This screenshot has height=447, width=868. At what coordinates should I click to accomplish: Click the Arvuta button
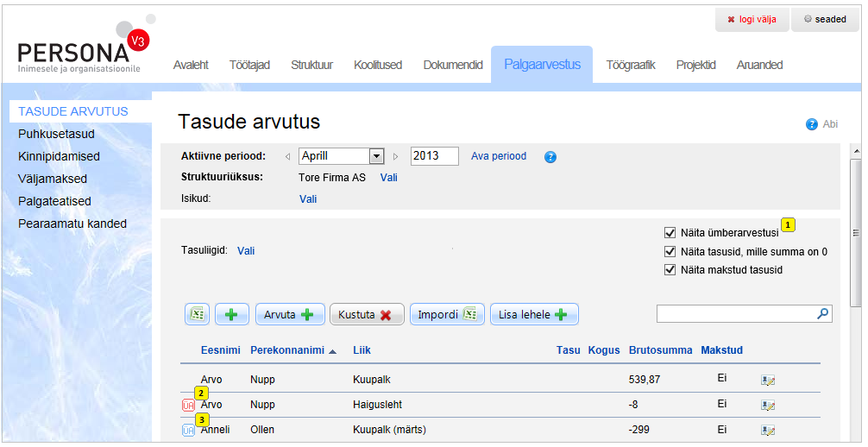pos(289,315)
